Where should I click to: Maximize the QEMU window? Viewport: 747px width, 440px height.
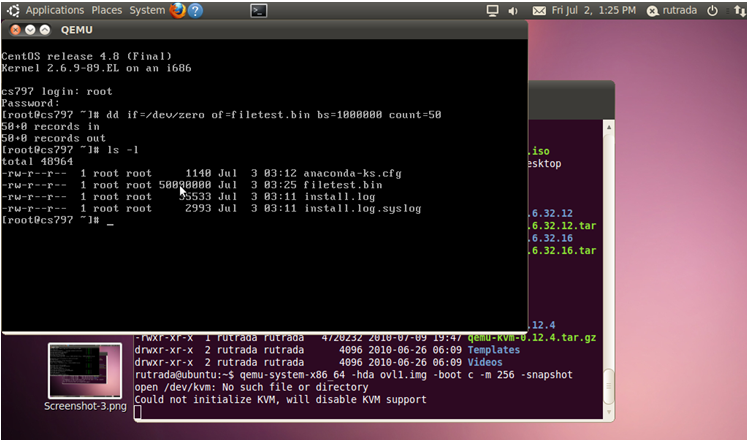tap(45, 30)
